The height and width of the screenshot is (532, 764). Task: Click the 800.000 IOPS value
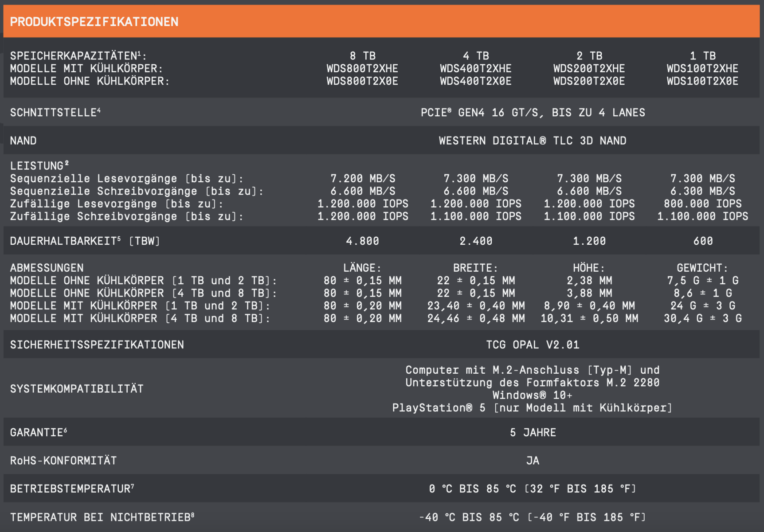702,204
